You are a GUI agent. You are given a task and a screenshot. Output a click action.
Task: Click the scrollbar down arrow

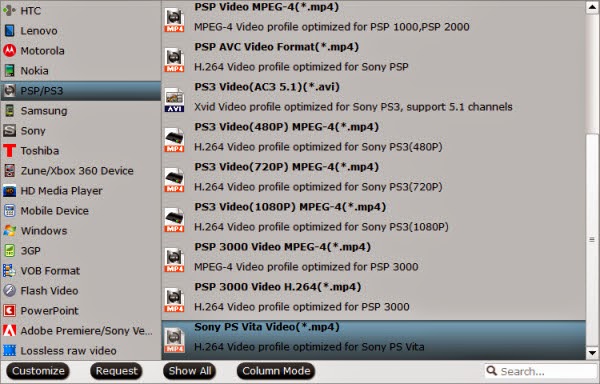click(592, 353)
